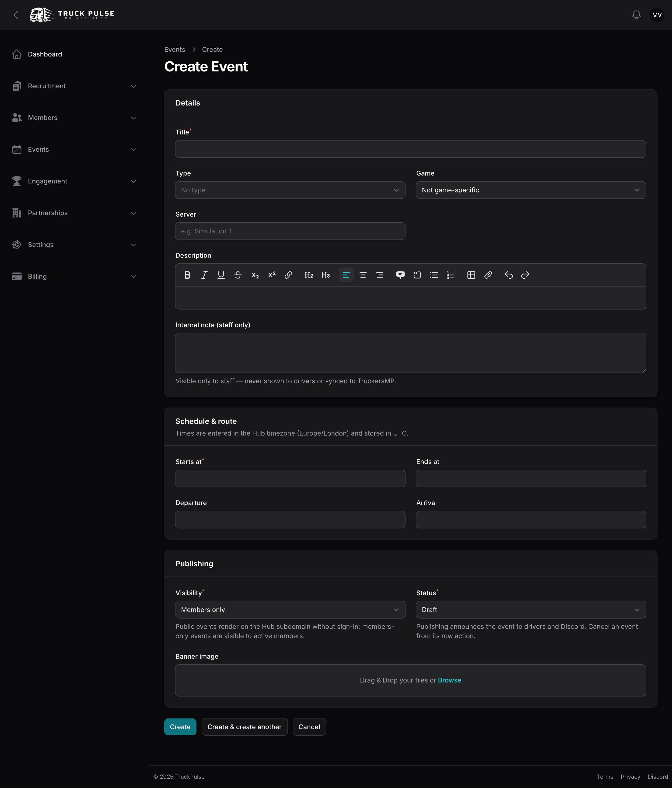672x788 pixels.
Task: Click the Partnerships building icon
Action: click(17, 213)
